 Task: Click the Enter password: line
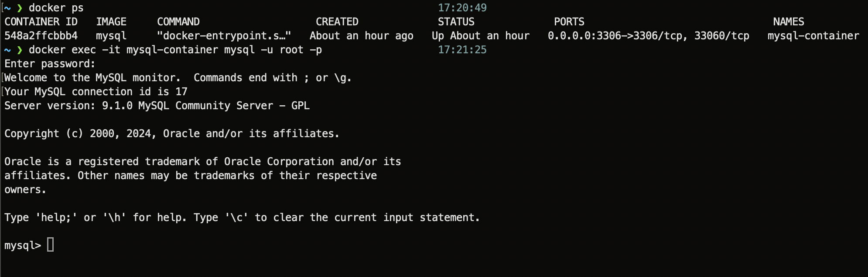[x=50, y=64]
